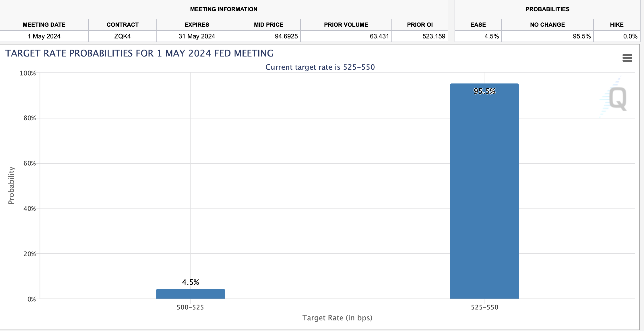Select the 1 May 2024 meeting date cell
The height and width of the screenshot is (331, 644).
44,36
